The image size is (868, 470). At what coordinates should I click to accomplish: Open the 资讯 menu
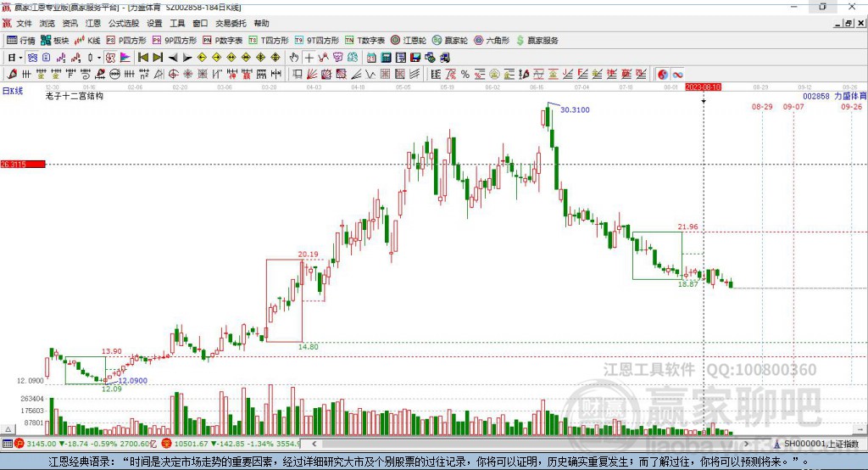[x=70, y=23]
